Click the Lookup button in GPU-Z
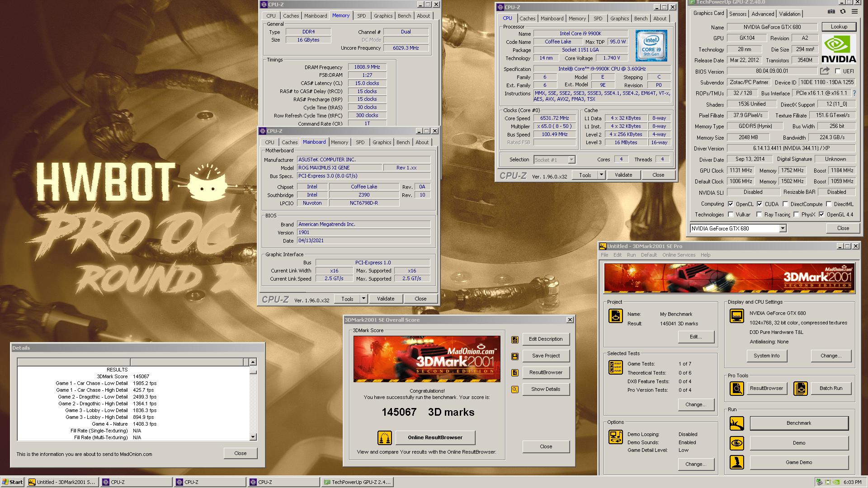868x488 pixels. click(839, 27)
